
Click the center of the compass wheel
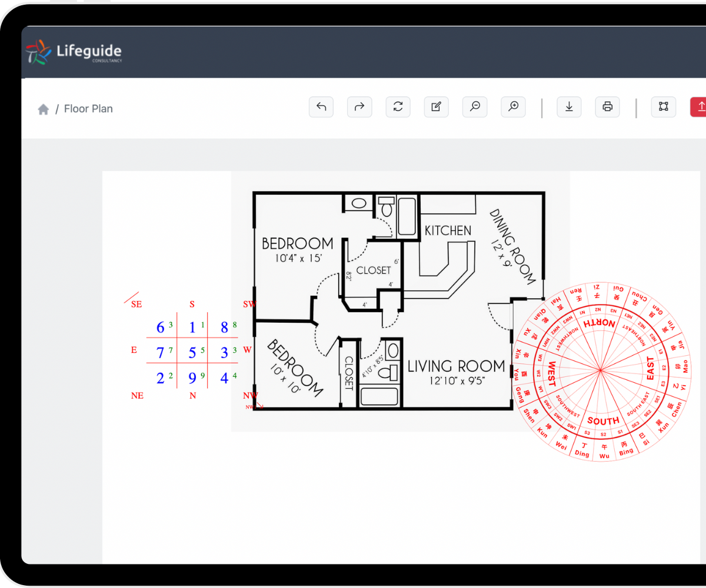(600, 370)
